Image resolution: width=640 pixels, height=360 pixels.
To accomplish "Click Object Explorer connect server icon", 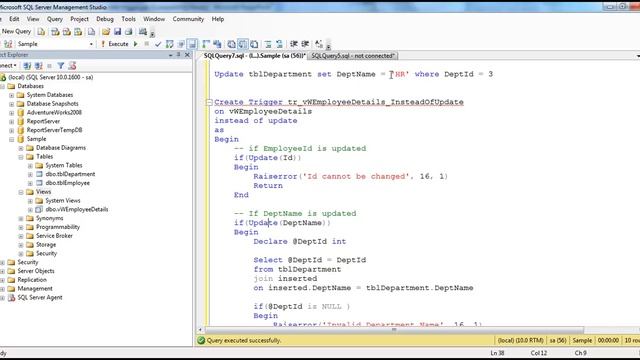I will pyautogui.click(x=27, y=66).
